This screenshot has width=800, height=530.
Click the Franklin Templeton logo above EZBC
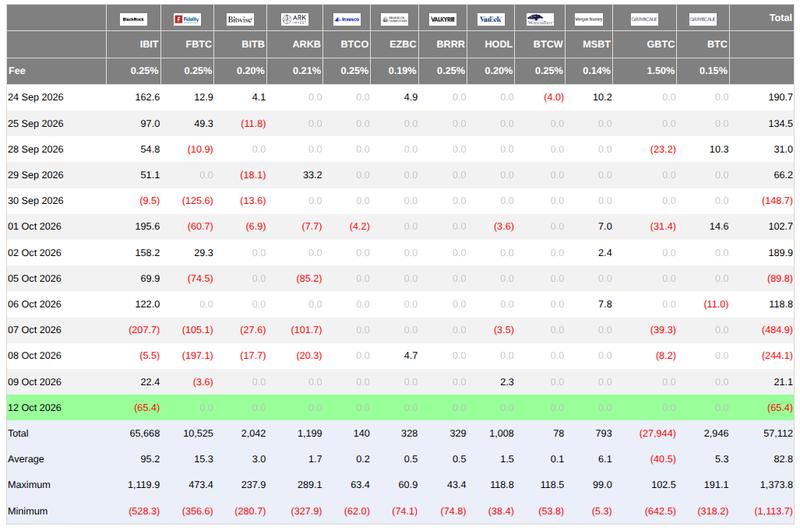[394, 19]
